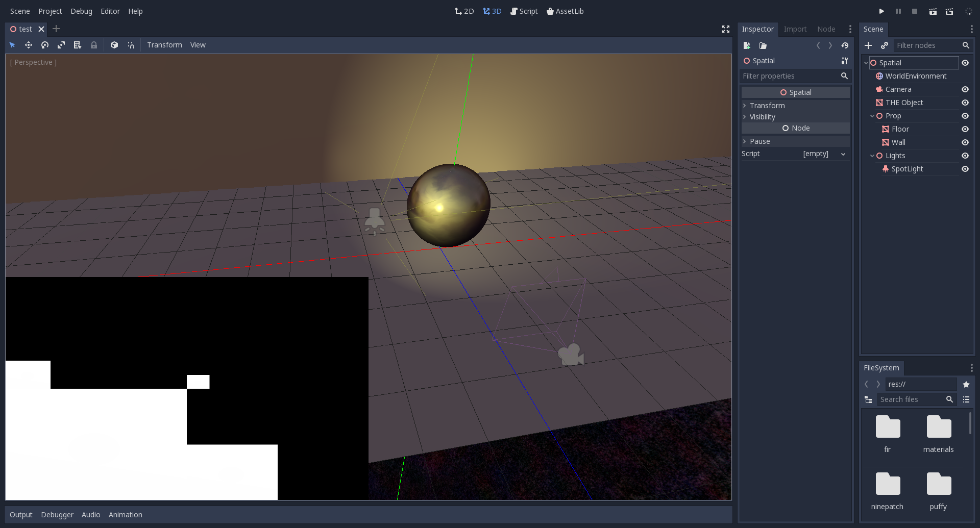The image size is (980, 528).
Task: Add a new node in Scene dock
Action: pyautogui.click(x=868, y=45)
